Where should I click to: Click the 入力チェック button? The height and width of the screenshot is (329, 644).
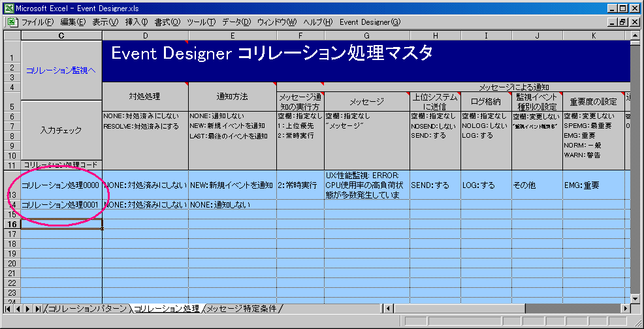point(61,131)
